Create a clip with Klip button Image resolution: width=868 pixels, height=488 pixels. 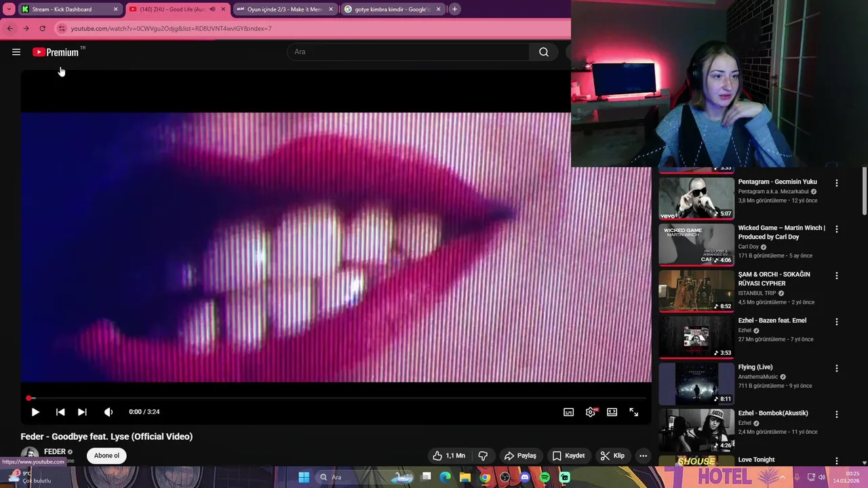[x=612, y=455]
